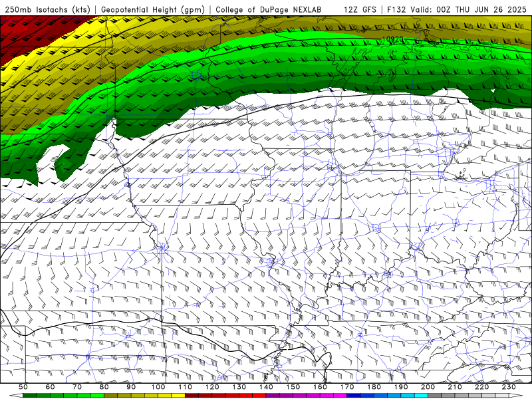Click the '80' value on color scale
Image resolution: width=532 pixels, height=399 pixels.
(104, 387)
